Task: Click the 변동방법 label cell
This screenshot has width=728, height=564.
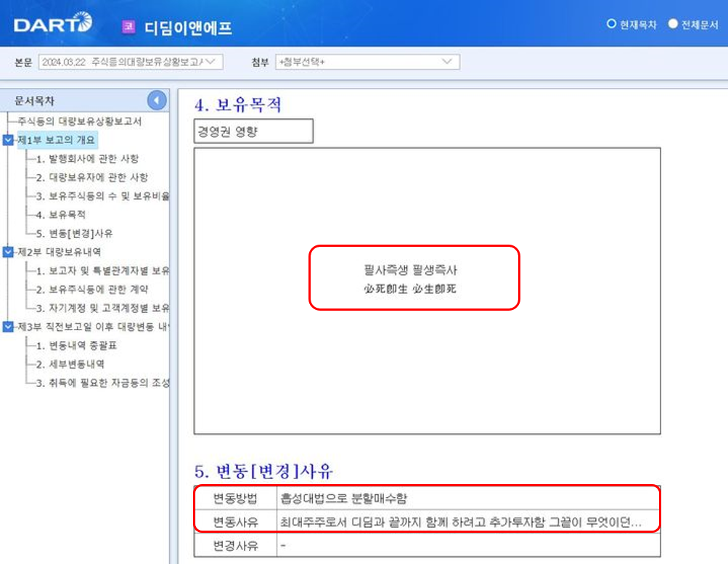Action: click(x=235, y=498)
